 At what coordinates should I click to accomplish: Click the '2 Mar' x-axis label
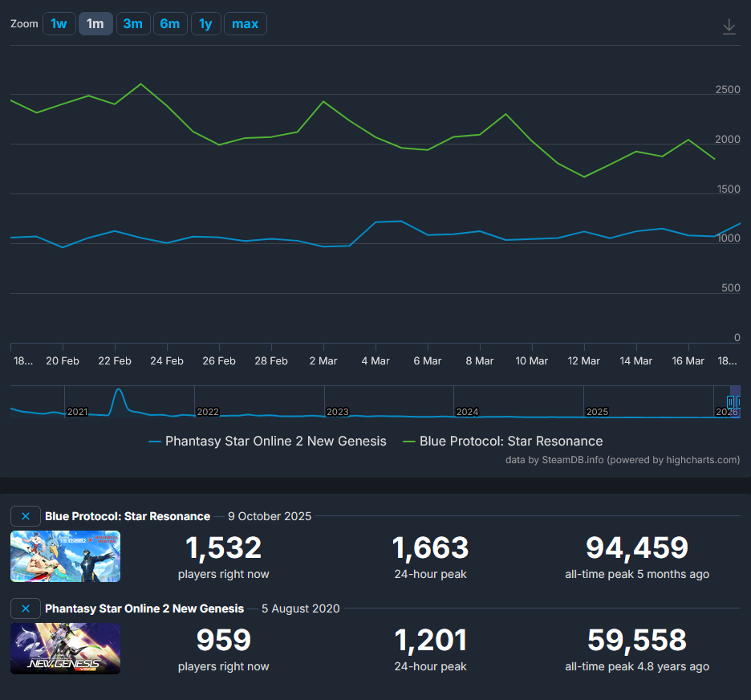pyautogui.click(x=323, y=360)
